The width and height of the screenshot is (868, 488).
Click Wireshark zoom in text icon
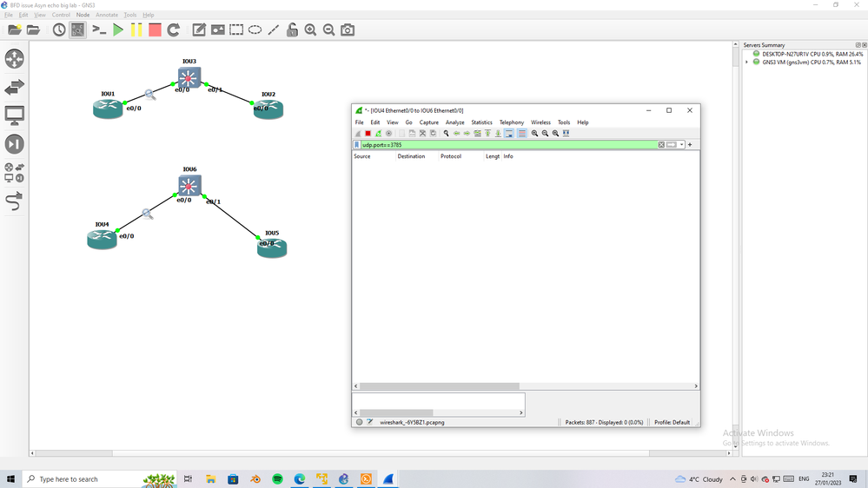coord(534,134)
